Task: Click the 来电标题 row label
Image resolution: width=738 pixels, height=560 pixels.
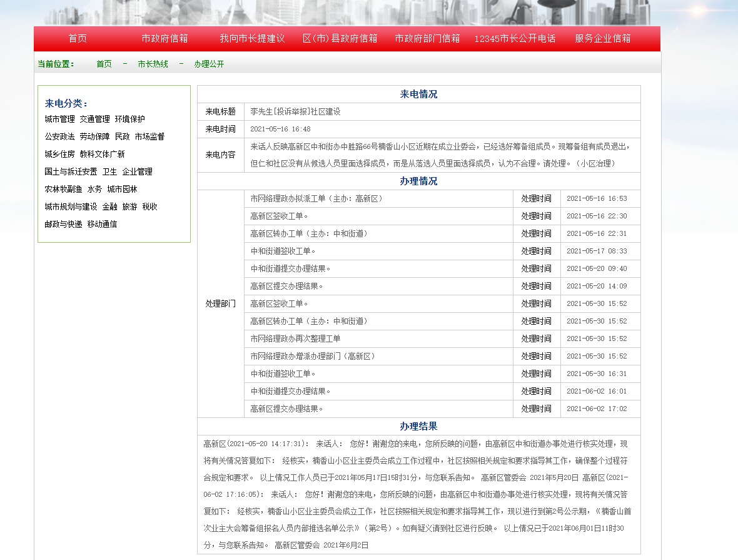Action: [220, 111]
